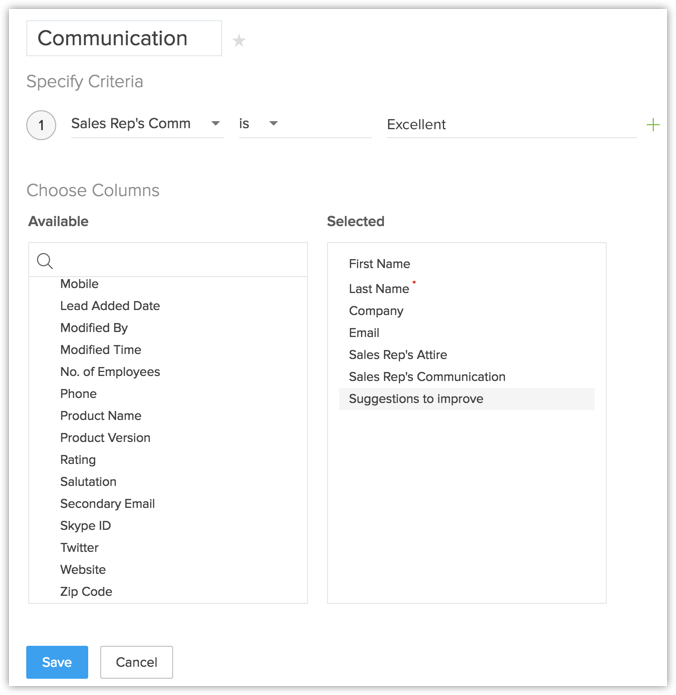
Task: Select Lead Added Date in Available list
Action: click(110, 306)
